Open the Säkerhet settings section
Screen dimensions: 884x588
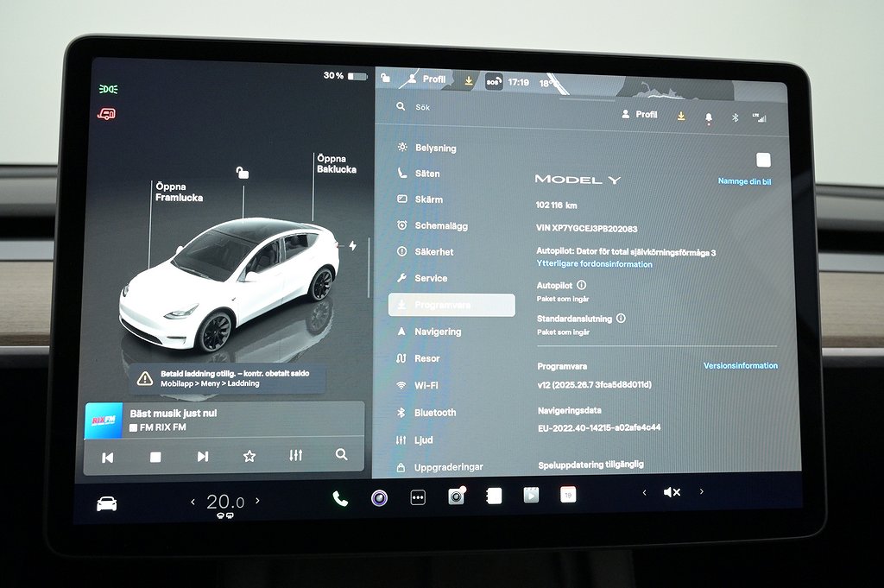point(433,252)
